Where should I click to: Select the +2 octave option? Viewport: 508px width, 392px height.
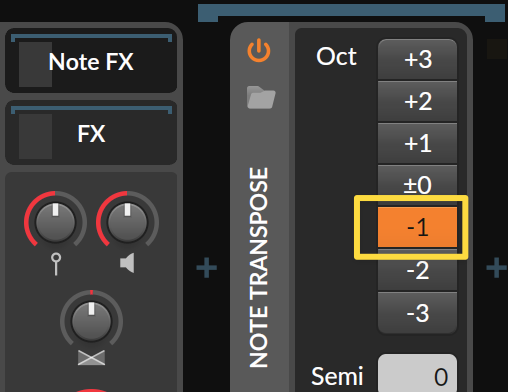(417, 101)
